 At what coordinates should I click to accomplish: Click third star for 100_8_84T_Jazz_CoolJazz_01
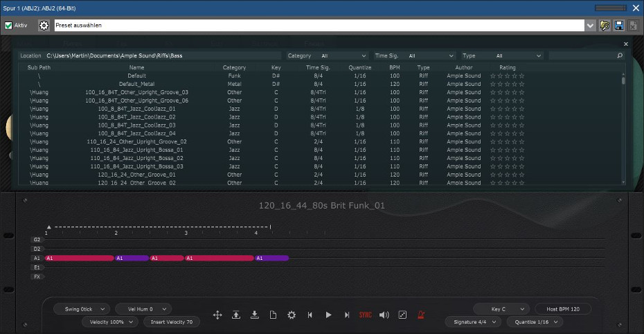tap(507, 109)
